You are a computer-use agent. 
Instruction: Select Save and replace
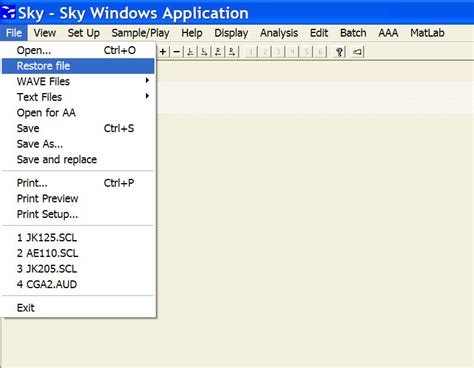tap(78, 160)
